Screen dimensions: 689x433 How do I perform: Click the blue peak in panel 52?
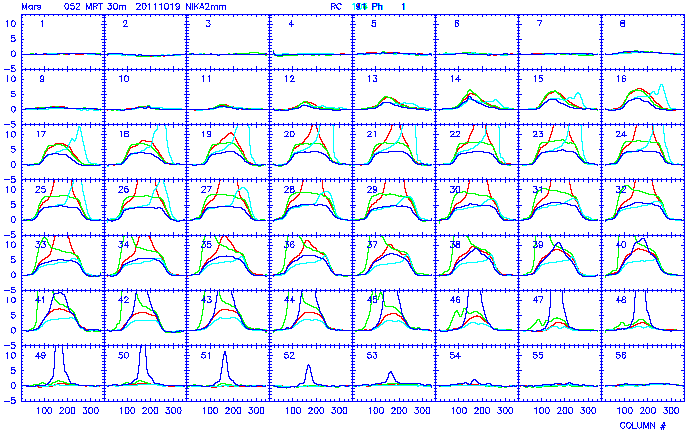click(309, 373)
